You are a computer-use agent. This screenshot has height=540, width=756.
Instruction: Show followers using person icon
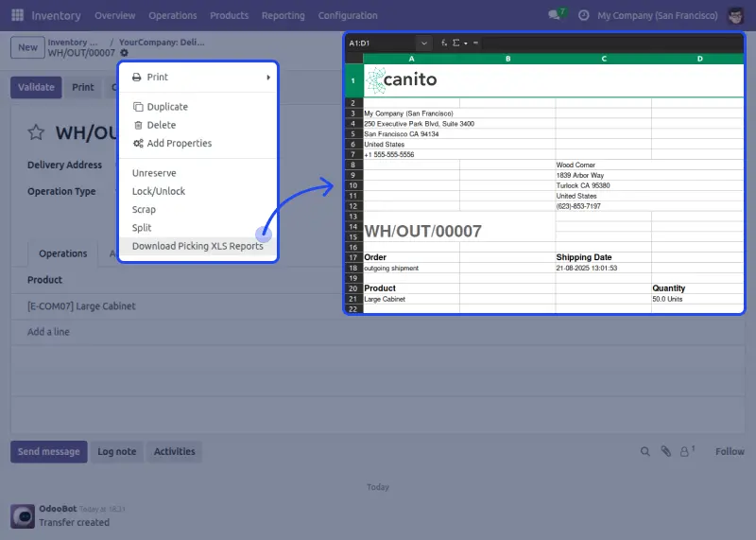tap(684, 452)
